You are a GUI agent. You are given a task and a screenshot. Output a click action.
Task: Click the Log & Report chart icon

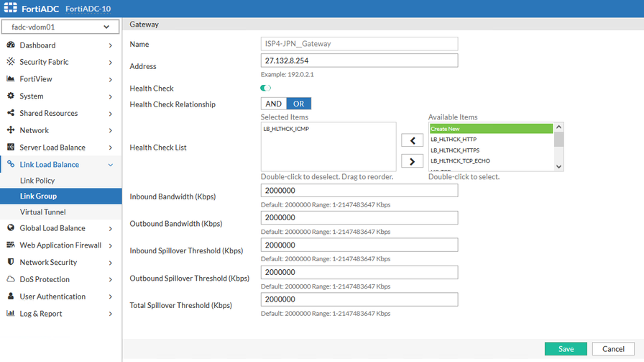click(11, 313)
